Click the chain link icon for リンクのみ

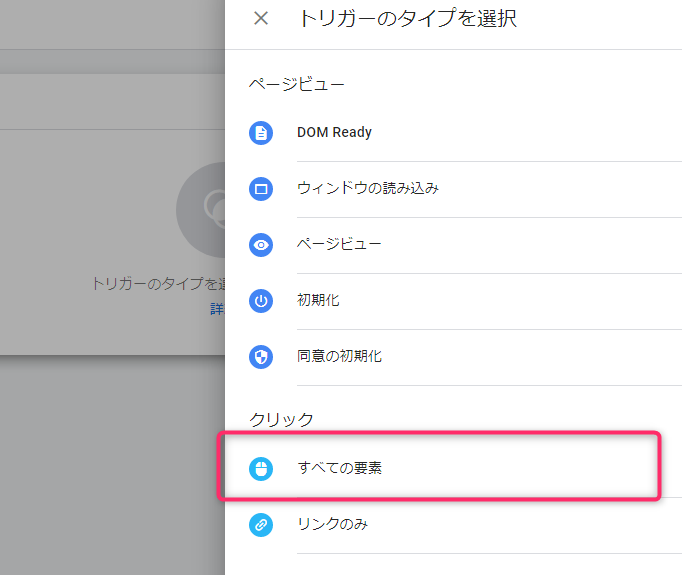[x=261, y=525]
